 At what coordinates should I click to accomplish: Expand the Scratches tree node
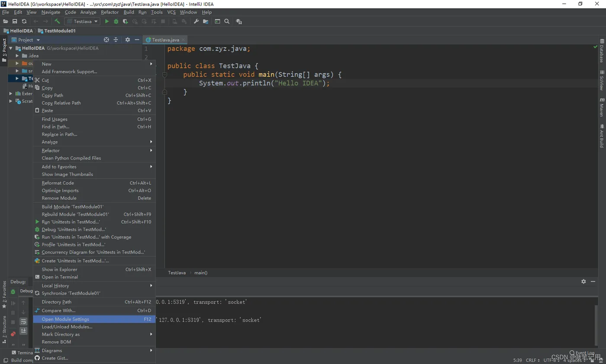(x=11, y=101)
